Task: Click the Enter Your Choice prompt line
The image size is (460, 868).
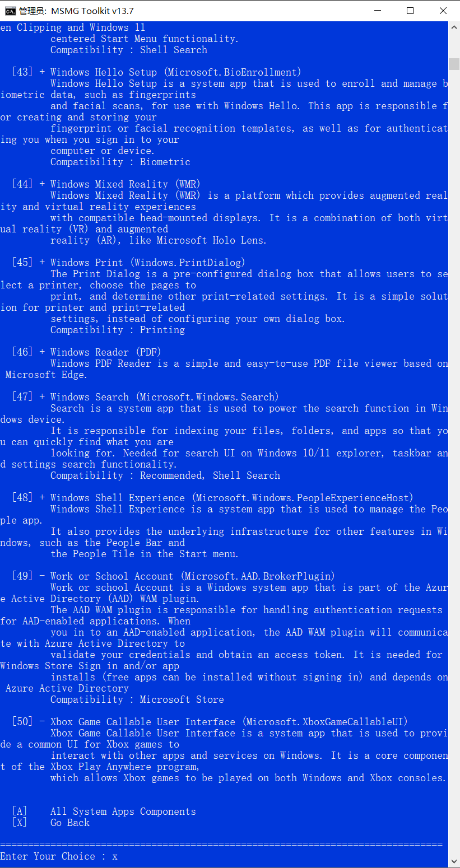Action: (x=59, y=856)
